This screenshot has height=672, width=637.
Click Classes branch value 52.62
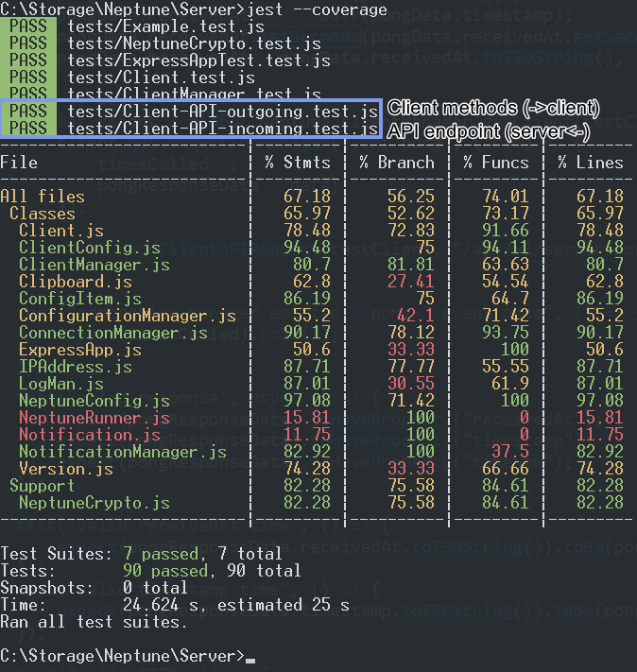tap(411, 214)
